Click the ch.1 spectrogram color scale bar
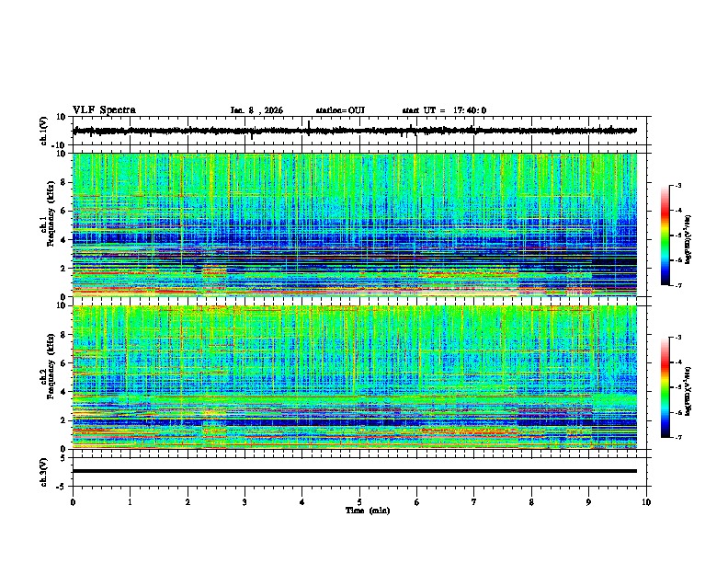The image size is (728, 563). click(x=665, y=236)
